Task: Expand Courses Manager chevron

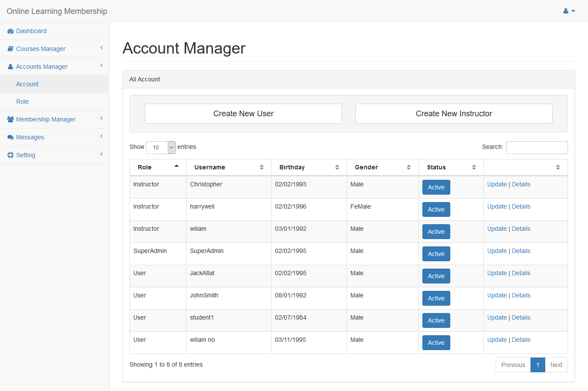Action: pyautogui.click(x=102, y=48)
